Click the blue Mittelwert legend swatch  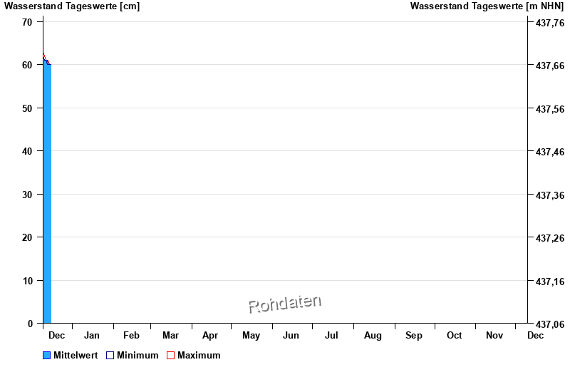[x=47, y=355]
